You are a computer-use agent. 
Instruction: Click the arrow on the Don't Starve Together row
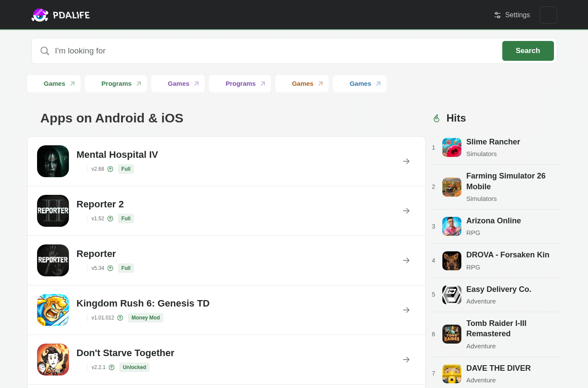(x=406, y=360)
